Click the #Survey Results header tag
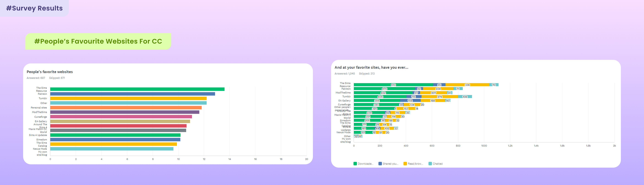Viewport: 644px width, 185px height. (x=34, y=8)
